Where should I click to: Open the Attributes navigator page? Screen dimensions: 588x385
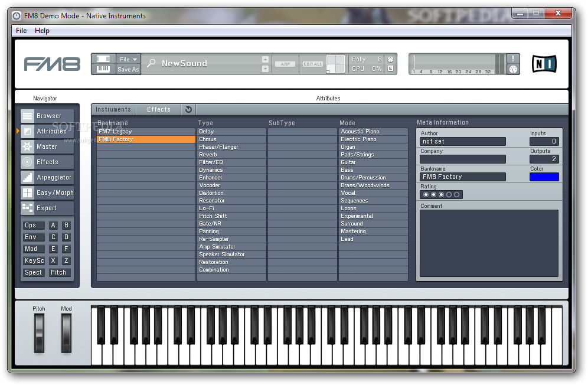tap(47, 131)
